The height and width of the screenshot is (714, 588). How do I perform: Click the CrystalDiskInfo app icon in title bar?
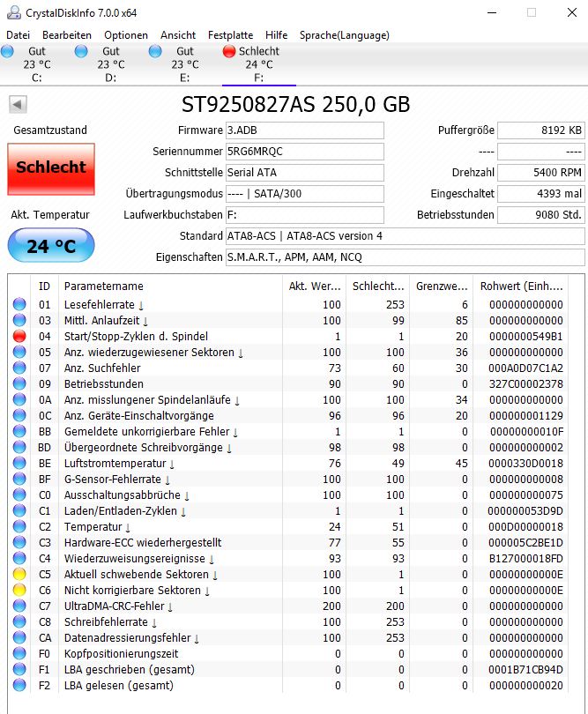coord(13,12)
